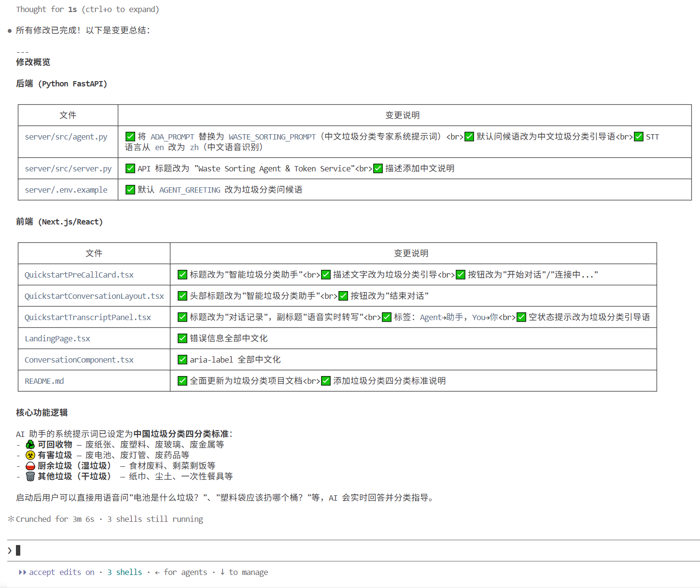The height and width of the screenshot is (588, 700).
Task: Click the line starting with 启动后用户可以直接用语音问
Action: 226,498
